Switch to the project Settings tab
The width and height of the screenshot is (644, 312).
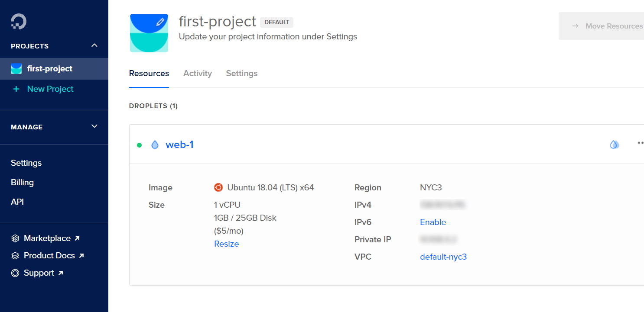click(x=242, y=73)
